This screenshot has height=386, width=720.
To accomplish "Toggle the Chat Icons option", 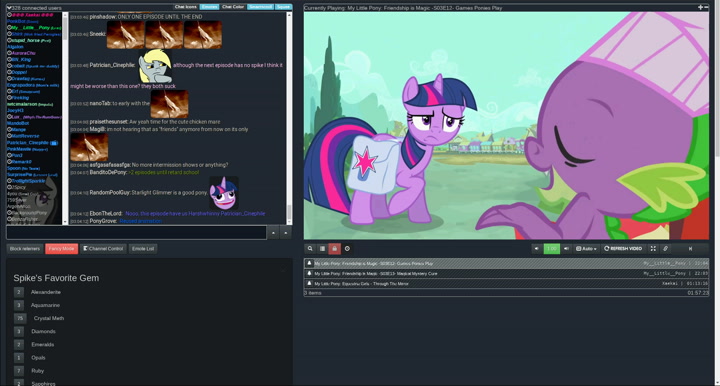I will [x=186, y=7].
